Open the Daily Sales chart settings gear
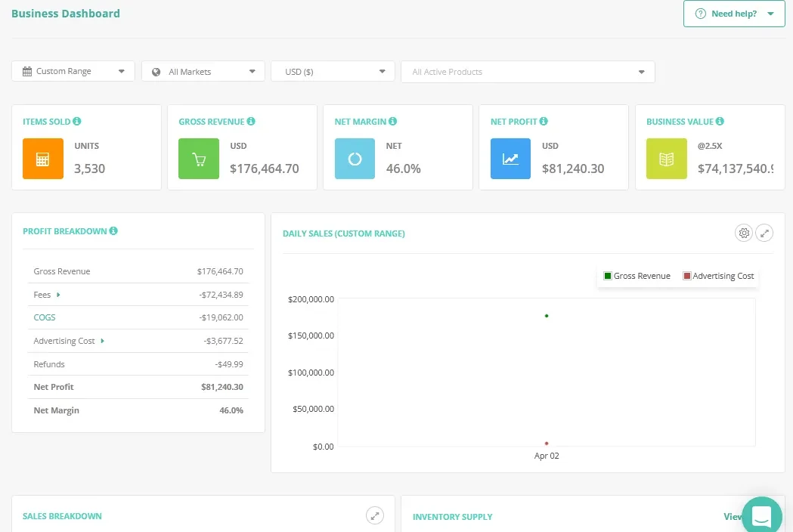This screenshot has height=532, width=793. click(x=744, y=233)
